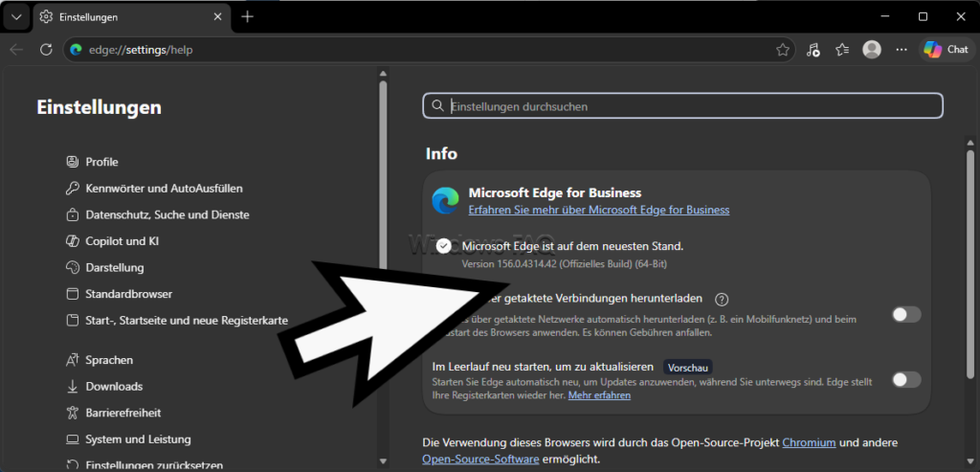Click the Version 156.0.4314.42 text
The height and width of the screenshot is (472, 980).
coord(565,264)
